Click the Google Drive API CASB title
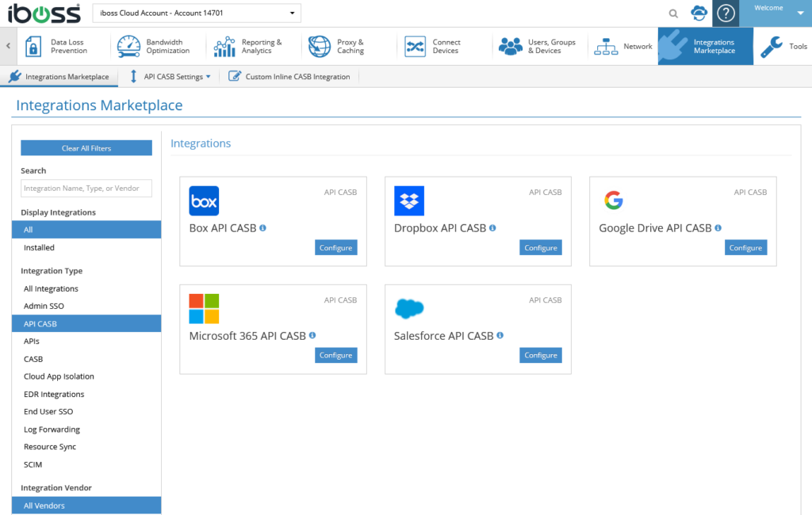The width and height of the screenshot is (812, 515). coord(655,228)
